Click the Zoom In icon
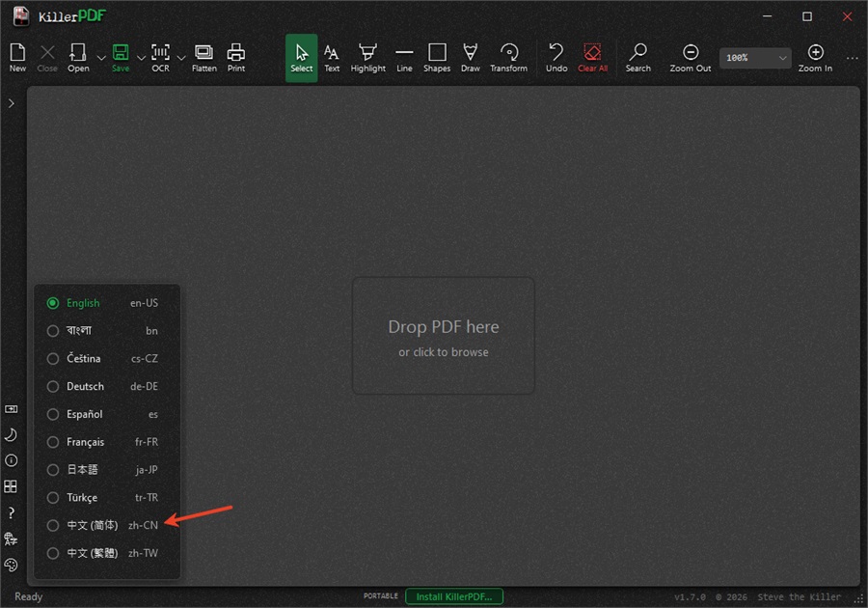The image size is (868, 608). click(x=815, y=58)
